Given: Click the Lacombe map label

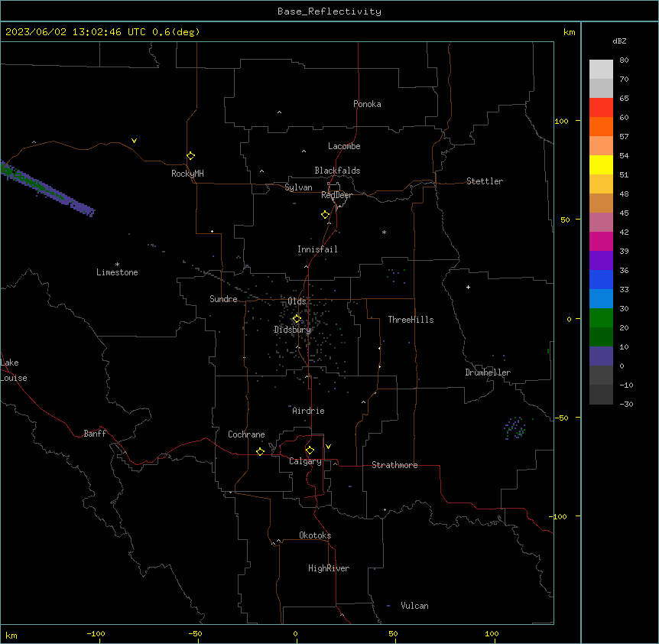Looking at the screenshot, I should coord(344,146).
